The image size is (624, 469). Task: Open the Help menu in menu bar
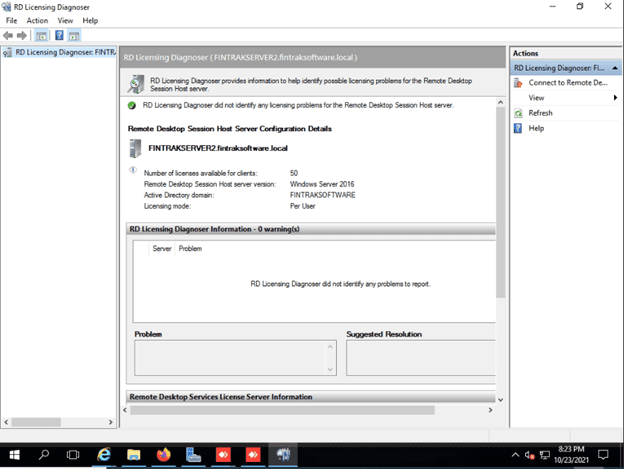tap(90, 21)
